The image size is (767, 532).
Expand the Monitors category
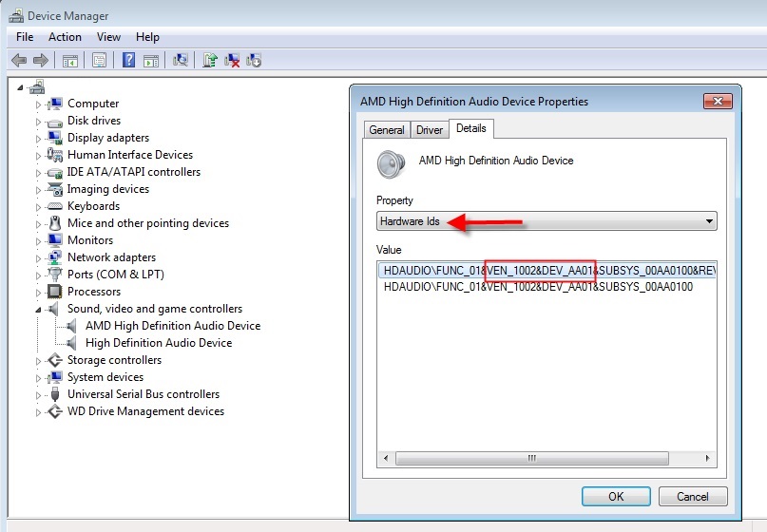coord(38,241)
